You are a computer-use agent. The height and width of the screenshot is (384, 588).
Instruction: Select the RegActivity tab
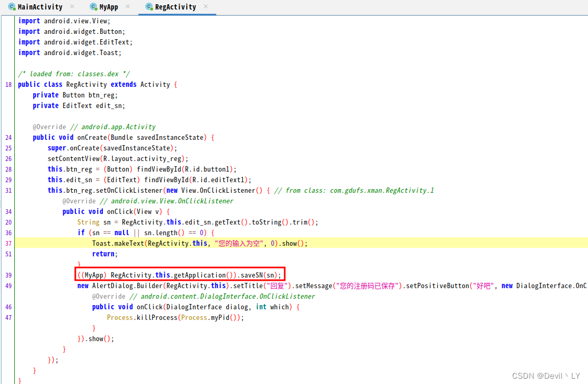(175, 7)
